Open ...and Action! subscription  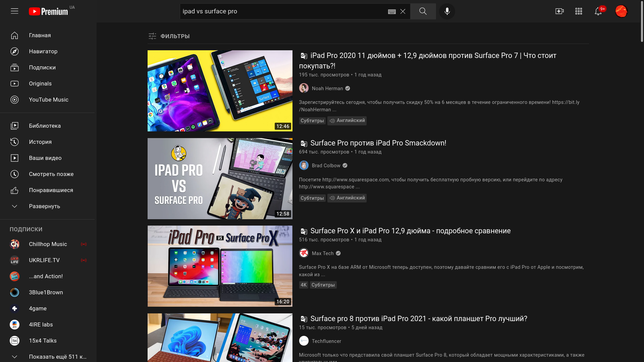pos(47,276)
